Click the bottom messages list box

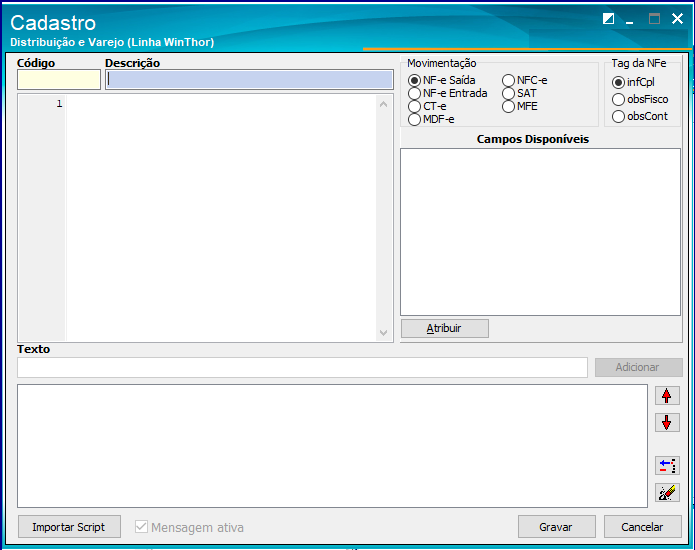332,446
